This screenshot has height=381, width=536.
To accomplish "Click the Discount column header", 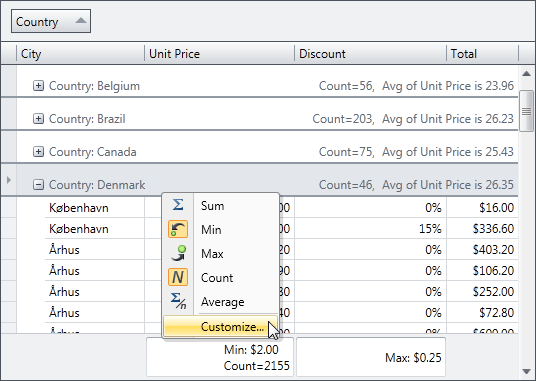I will (x=370, y=54).
